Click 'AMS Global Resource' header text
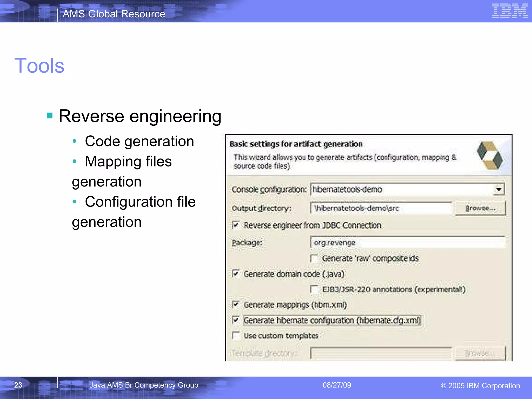 [x=114, y=14]
